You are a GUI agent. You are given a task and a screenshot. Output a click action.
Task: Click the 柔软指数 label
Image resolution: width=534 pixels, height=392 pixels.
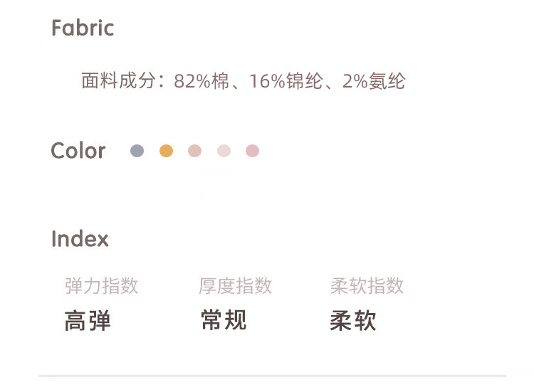tap(367, 286)
